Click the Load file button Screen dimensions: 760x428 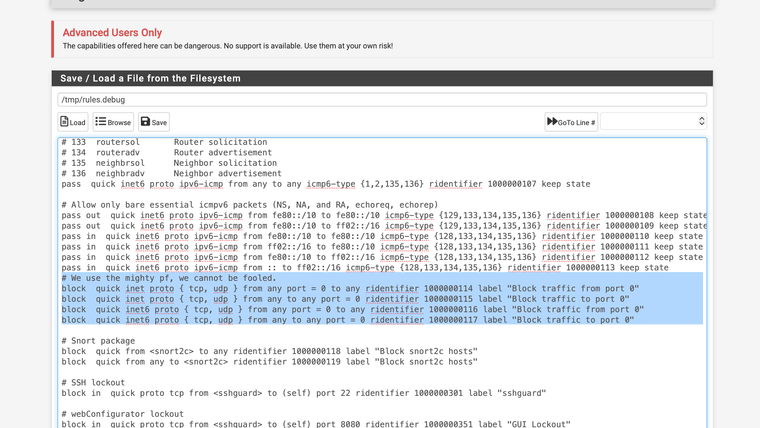point(73,122)
